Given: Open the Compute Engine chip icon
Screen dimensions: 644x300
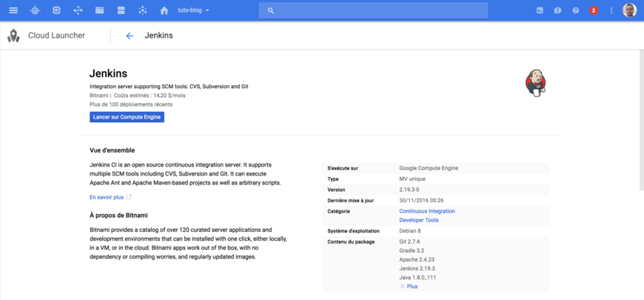Looking at the screenshot, I should [x=56, y=10].
